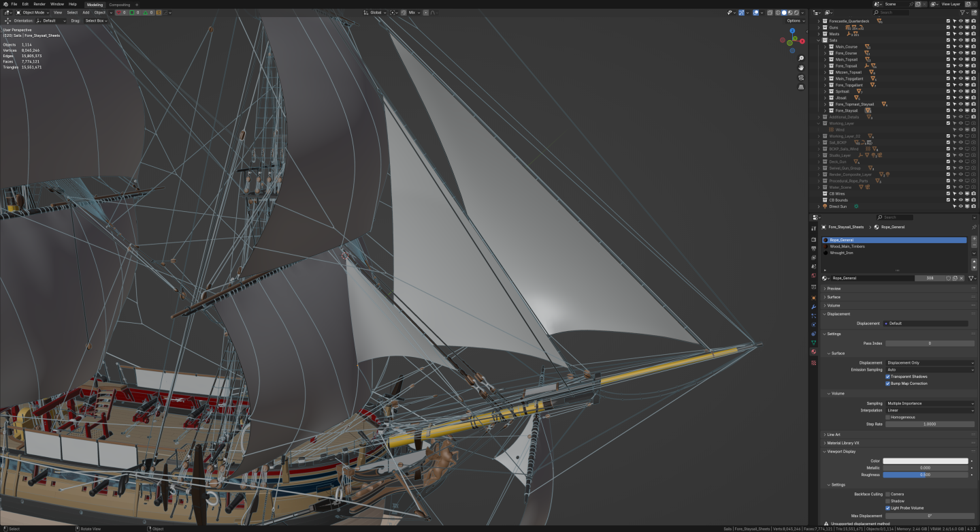
Task: Expand the Fore_Topsail collection
Action: pyautogui.click(x=825, y=66)
